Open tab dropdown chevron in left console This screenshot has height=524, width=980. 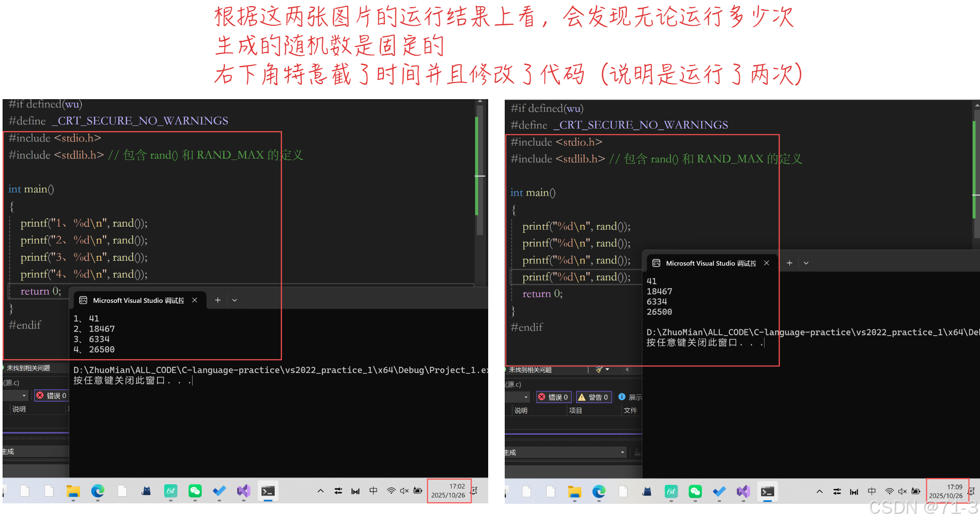pyautogui.click(x=235, y=300)
